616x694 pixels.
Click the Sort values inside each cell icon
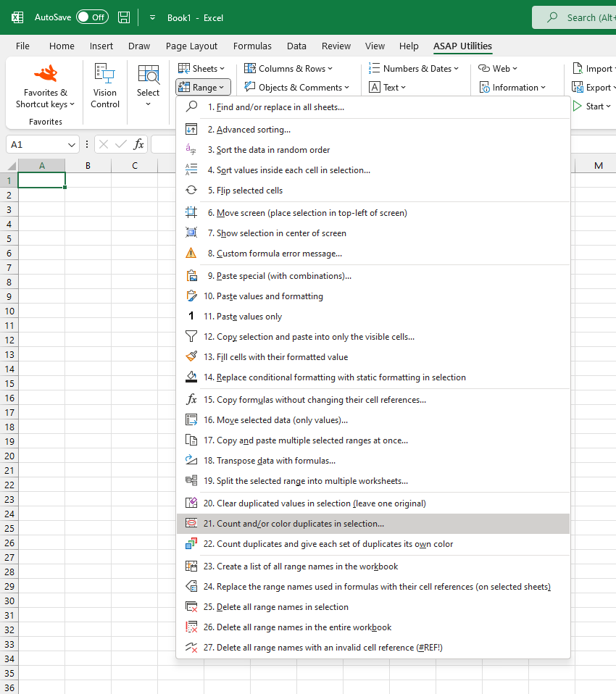click(x=191, y=170)
